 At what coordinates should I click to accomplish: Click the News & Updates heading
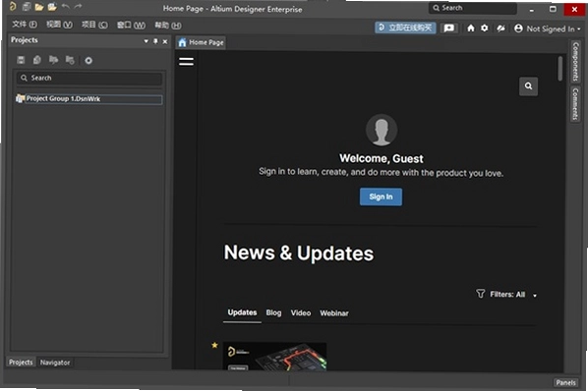point(299,252)
